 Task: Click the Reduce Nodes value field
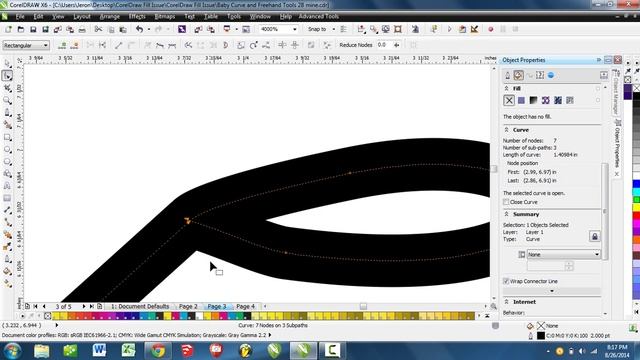tap(384, 45)
